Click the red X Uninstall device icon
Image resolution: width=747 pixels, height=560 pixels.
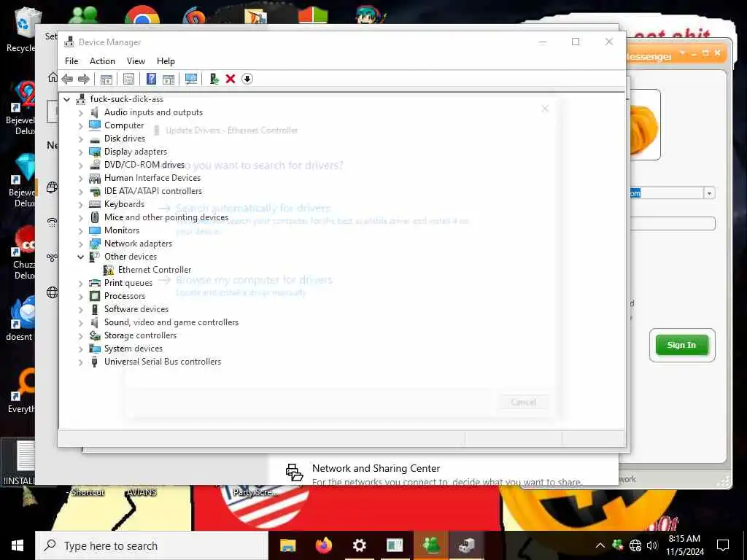(x=230, y=79)
